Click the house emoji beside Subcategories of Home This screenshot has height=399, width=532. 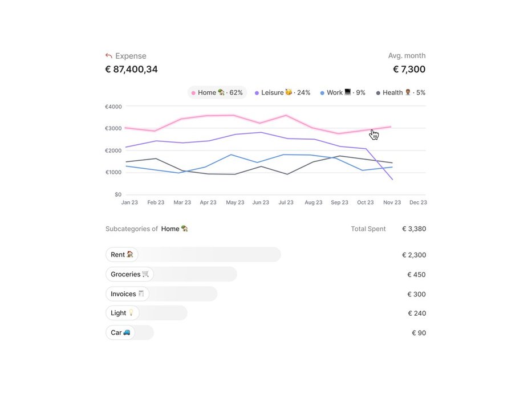pos(185,229)
